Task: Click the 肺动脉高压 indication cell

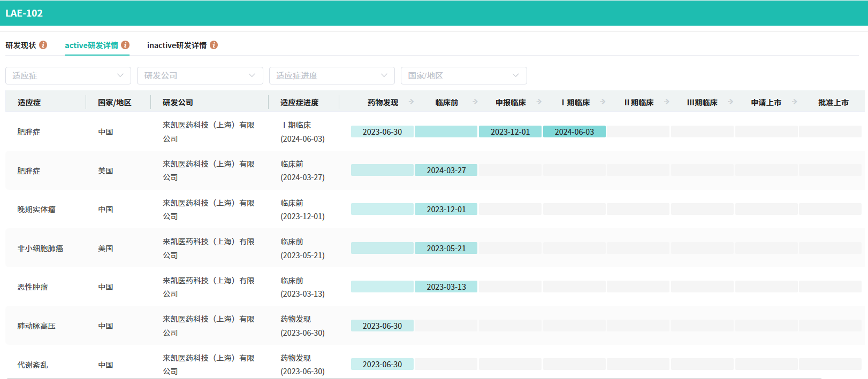Action: click(36, 326)
